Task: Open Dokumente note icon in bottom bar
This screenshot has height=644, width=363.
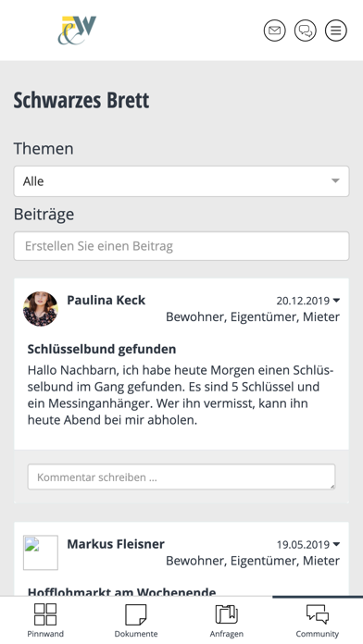Action: click(136, 614)
